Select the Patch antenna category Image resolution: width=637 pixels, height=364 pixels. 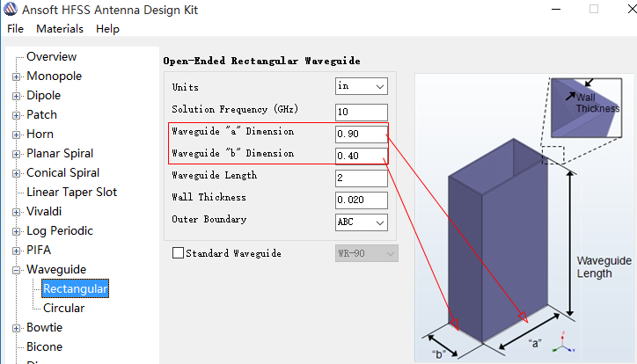[x=41, y=114]
